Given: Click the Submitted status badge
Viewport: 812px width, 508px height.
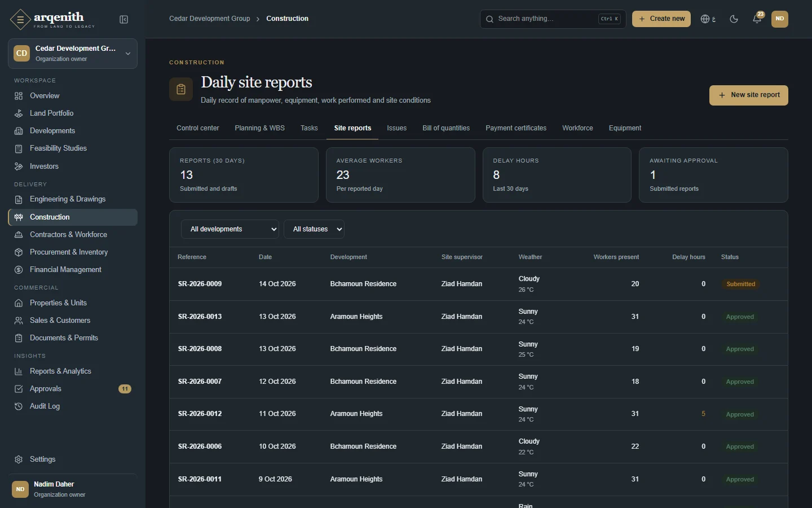Looking at the screenshot, I should coord(740,284).
